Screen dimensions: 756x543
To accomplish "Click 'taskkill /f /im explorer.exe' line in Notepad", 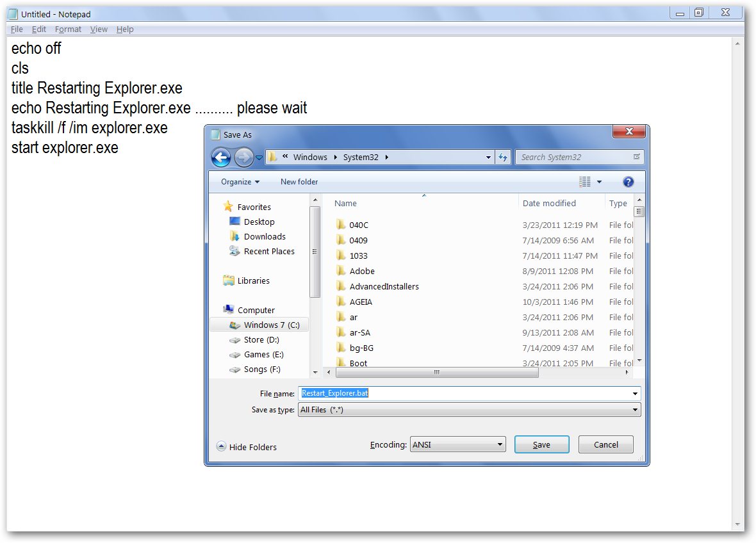I will click(90, 127).
